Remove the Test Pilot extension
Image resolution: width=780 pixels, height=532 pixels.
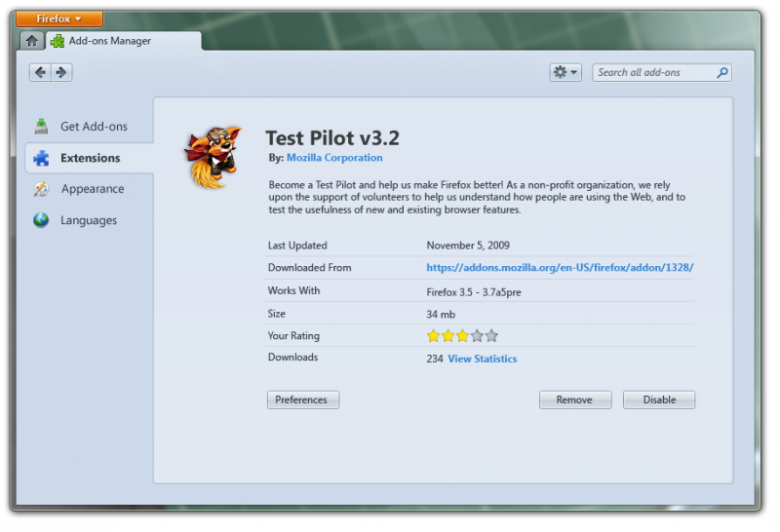(x=574, y=399)
